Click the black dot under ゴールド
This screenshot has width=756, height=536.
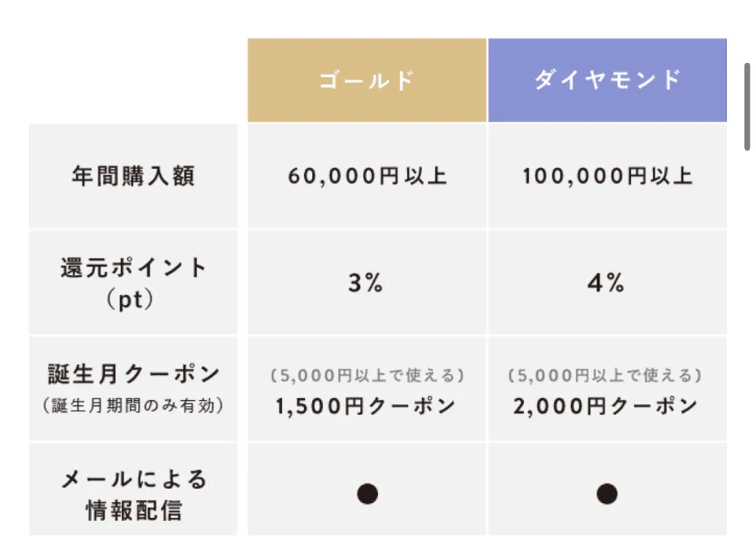click(x=367, y=494)
